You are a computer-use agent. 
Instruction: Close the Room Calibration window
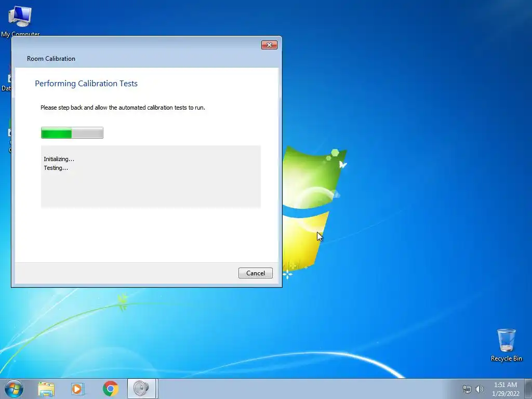coord(269,45)
